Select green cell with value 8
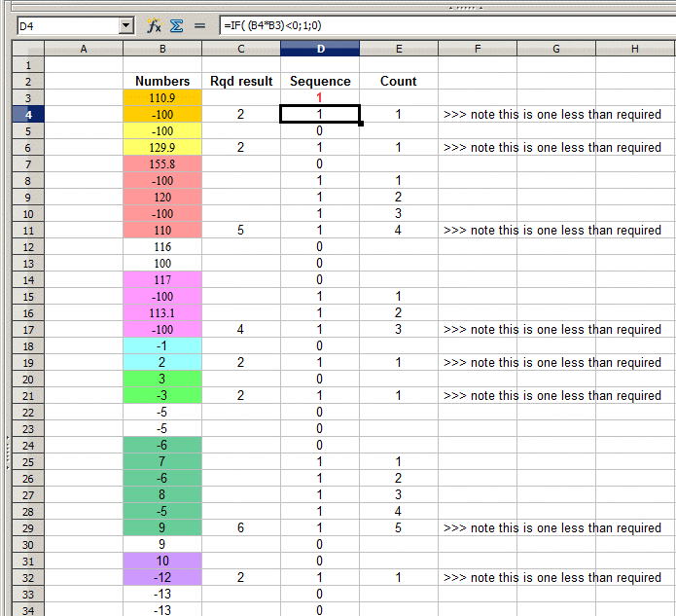The height and width of the screenshot is (616, 676). point(162,495)
